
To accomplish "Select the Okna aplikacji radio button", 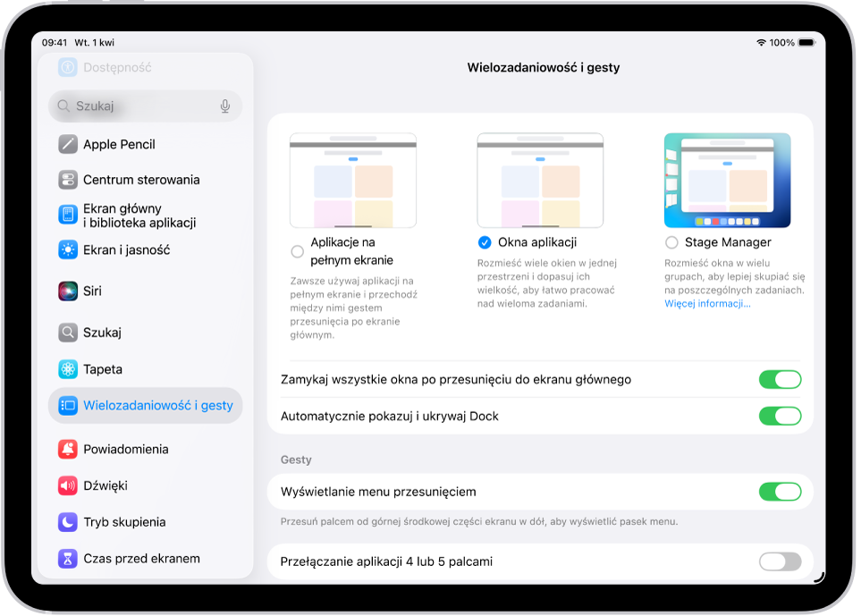I will [x=484, y=242].
